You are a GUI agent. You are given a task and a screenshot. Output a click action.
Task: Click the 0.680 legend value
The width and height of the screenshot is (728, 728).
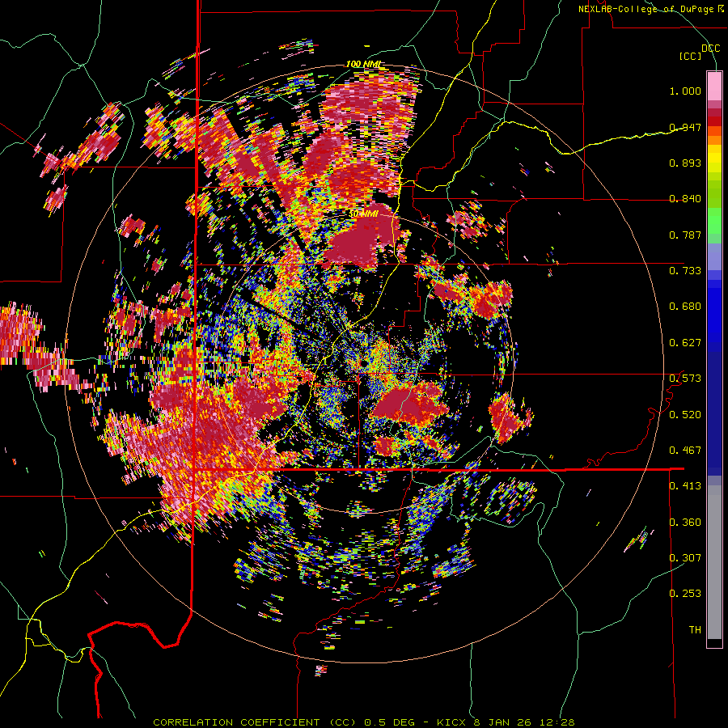tap(685, 307)
